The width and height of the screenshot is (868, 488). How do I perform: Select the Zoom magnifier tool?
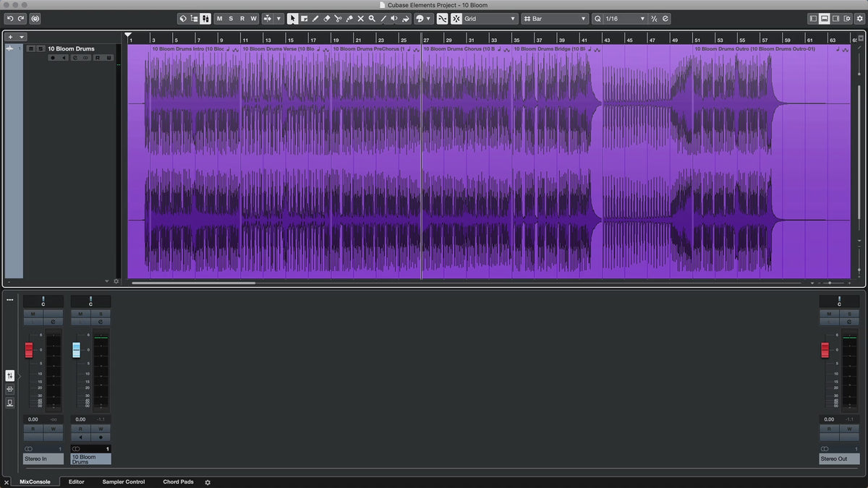372,19
